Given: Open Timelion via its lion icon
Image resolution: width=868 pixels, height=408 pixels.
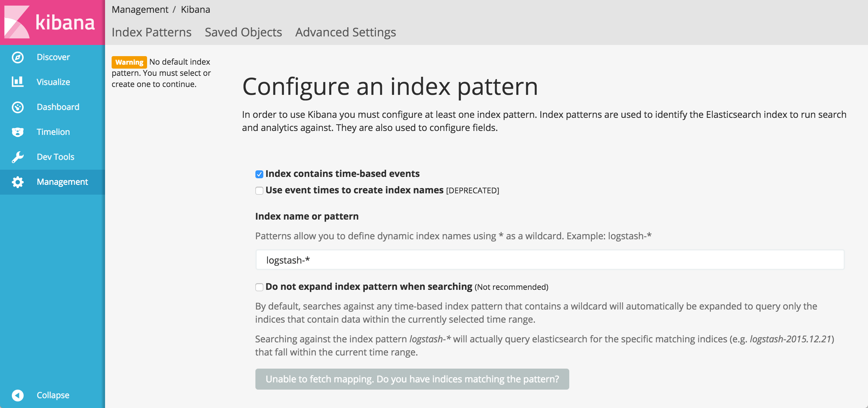Looking at the screenshot, I should [17, 132].
